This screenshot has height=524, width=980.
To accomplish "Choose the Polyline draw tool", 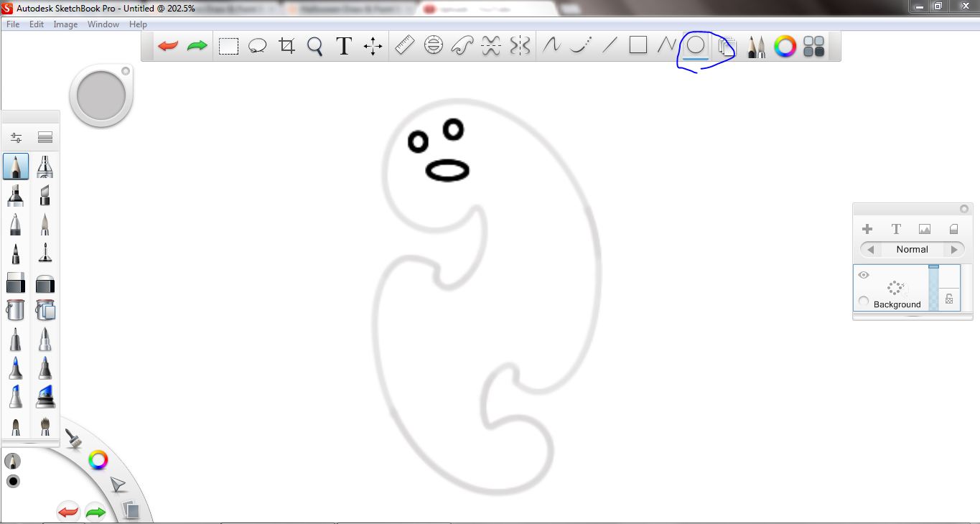I will (666, 46).
